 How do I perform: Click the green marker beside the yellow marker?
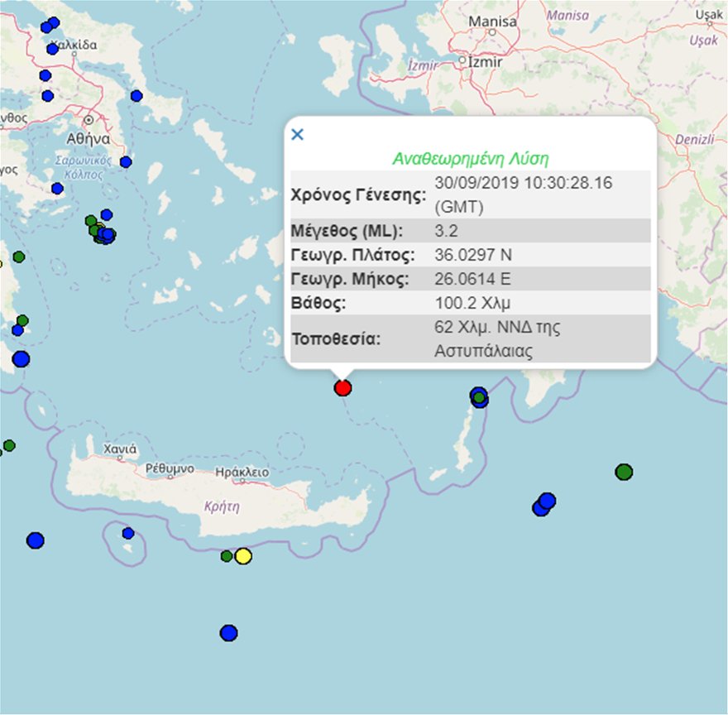coord(227,556)
